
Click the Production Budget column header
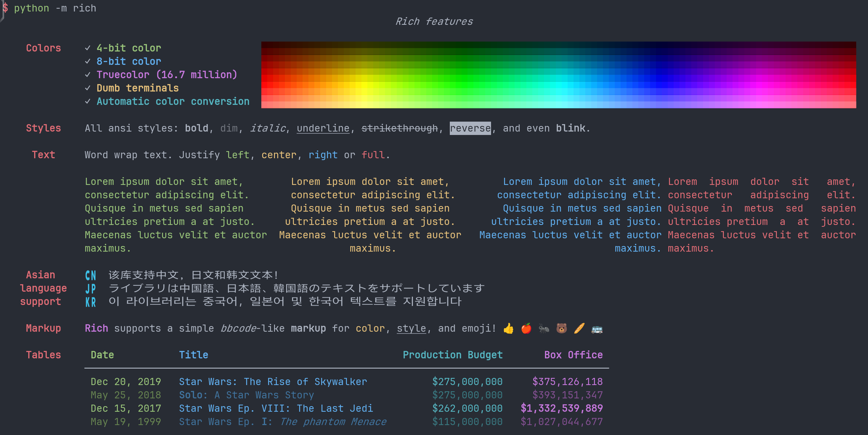tap(453, 355)
